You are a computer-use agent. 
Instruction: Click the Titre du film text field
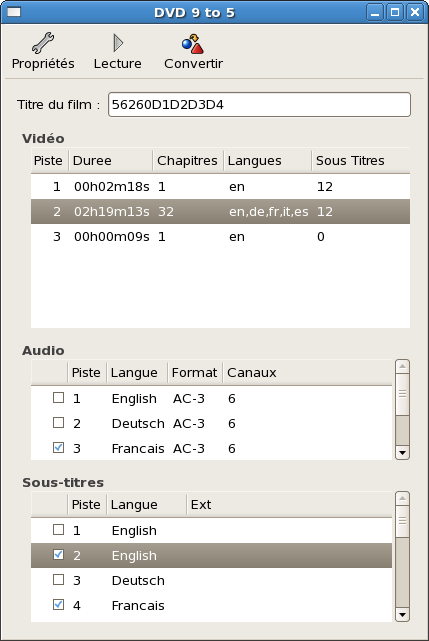pyautogui.click(x=259, y=105)
